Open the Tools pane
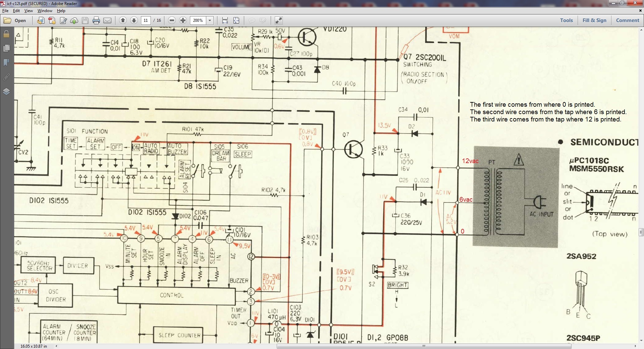 click(x=567, y=20)
